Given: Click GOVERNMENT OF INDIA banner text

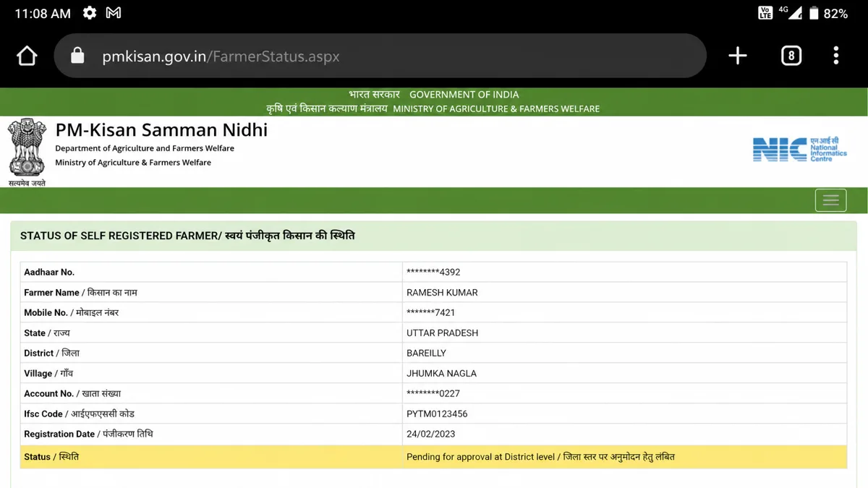Looking at the screenshot, I should pyautogui.click(x=464, y=95).
